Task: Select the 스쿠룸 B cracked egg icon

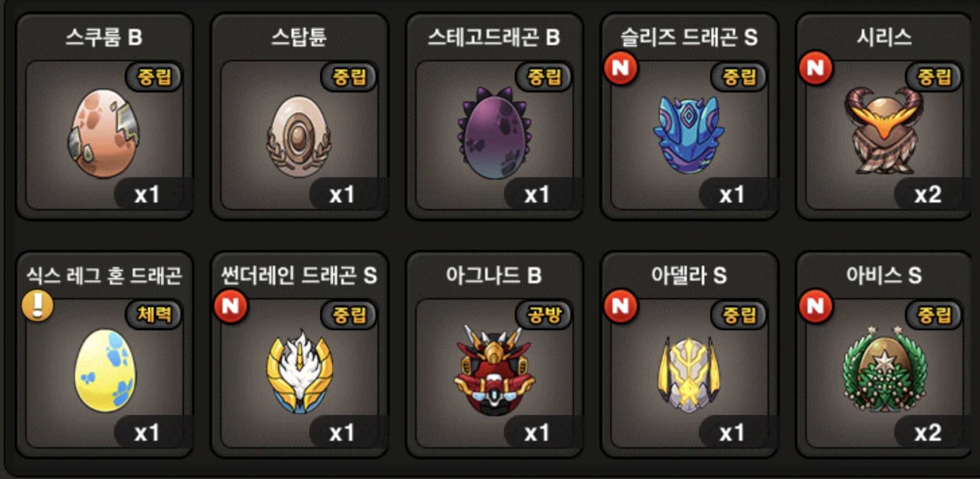Action: (104, 133)
